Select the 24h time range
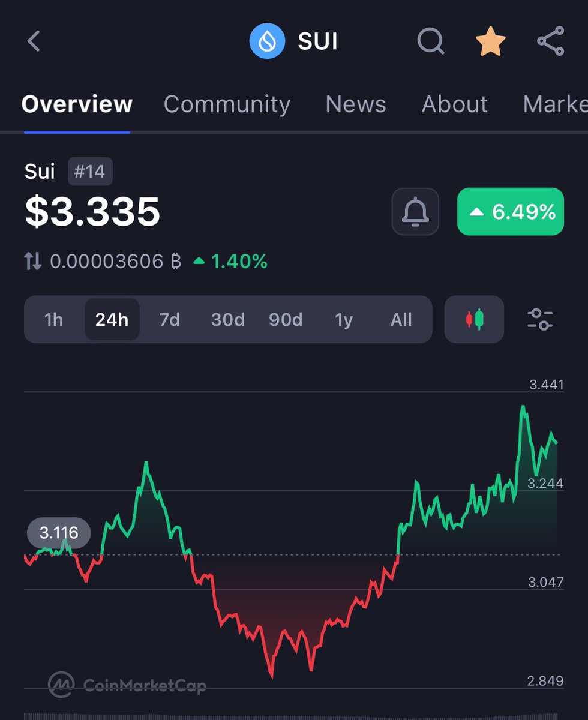This screenshot has width=588, height=720. pyautogui.click(x=112, y=320)
